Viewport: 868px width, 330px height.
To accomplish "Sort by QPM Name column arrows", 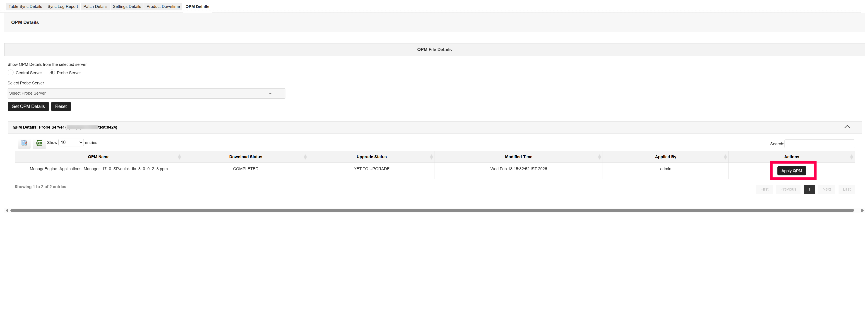I will click(179, 157).
